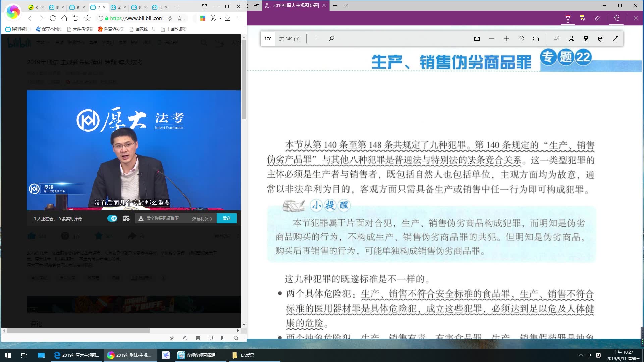This screenshot has width=644, height=362.
Task: Open the 陈莺诉罗 bookmark
Action: point(111,29)
